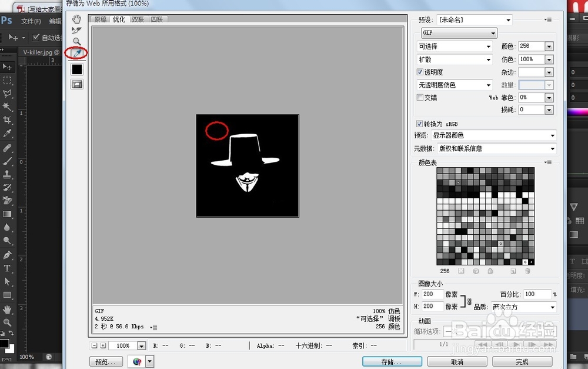Open the 预览 显示器颜色 dropdown
Screen dimensions: 588x369
pos(493,135)
